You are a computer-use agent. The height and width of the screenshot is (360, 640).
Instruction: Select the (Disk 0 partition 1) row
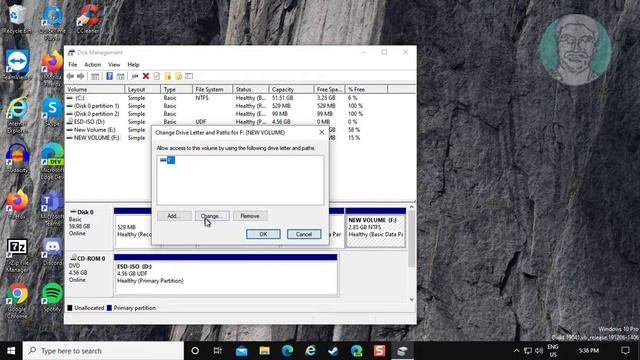[240, 106]
